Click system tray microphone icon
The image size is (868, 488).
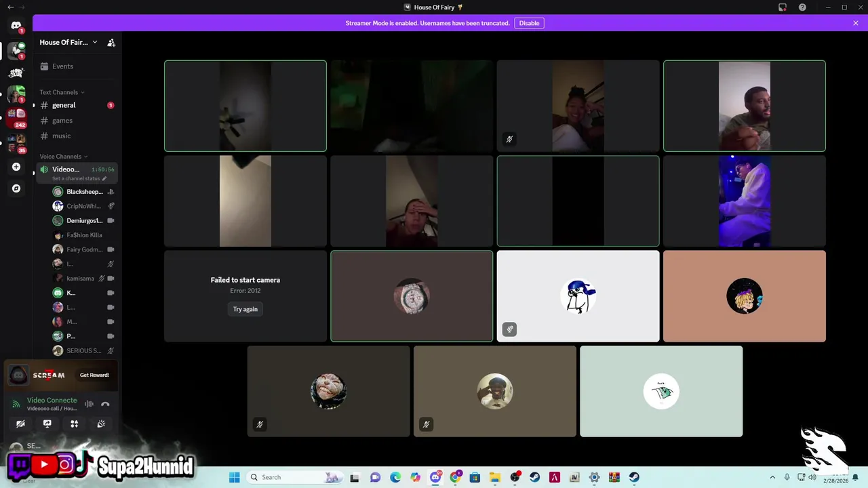tap(787, 477)
